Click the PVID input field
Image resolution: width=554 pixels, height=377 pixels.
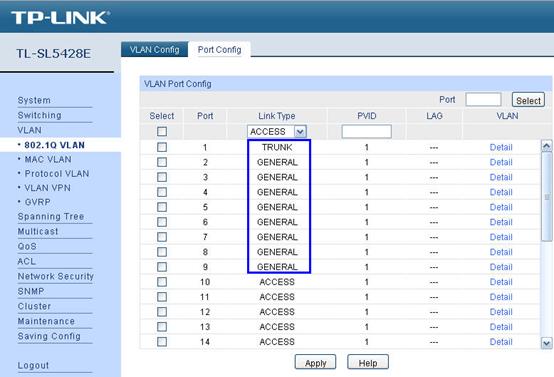click(x=366, y=131)
